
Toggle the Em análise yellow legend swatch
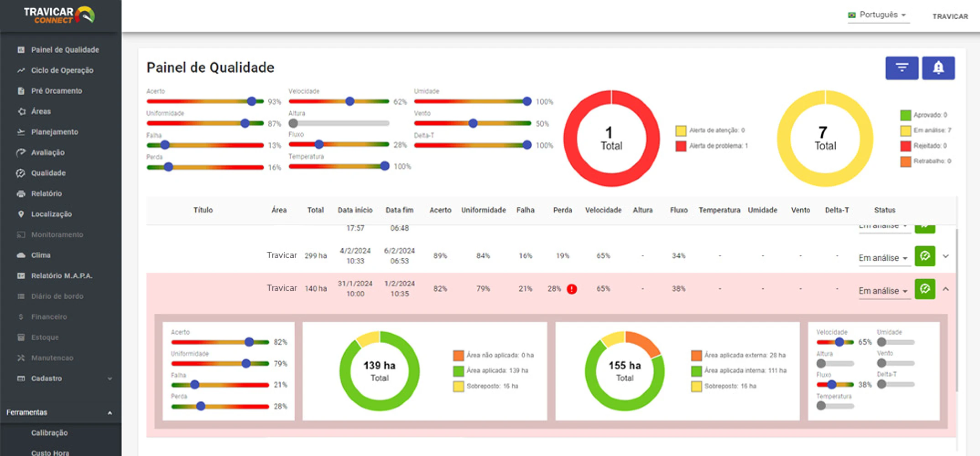coord(905,130)
